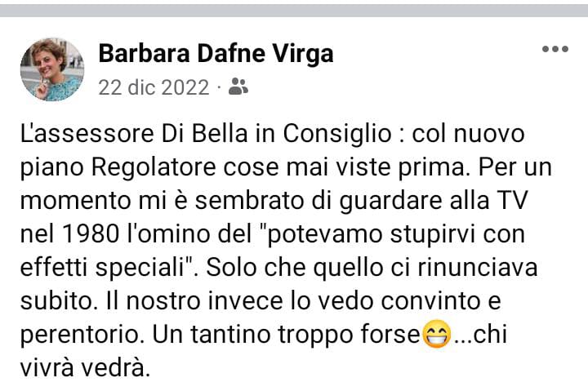Click the word "perentorio" in post
The image size is (588, 391).
tap(80, 335)
